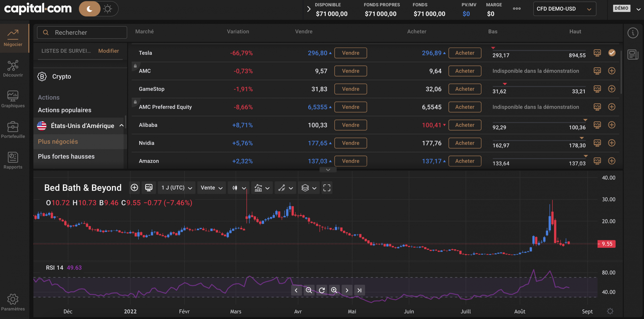644x319 pixels.
Task: Open the Portefeuille sidebar section
Action: pyautogui.click(x=13, y=130)
